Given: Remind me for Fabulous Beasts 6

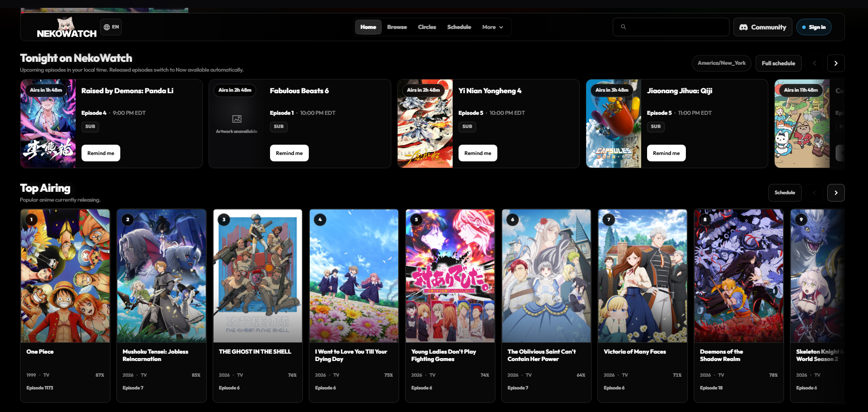Looking at the screenshot, I should click(289, 153).
